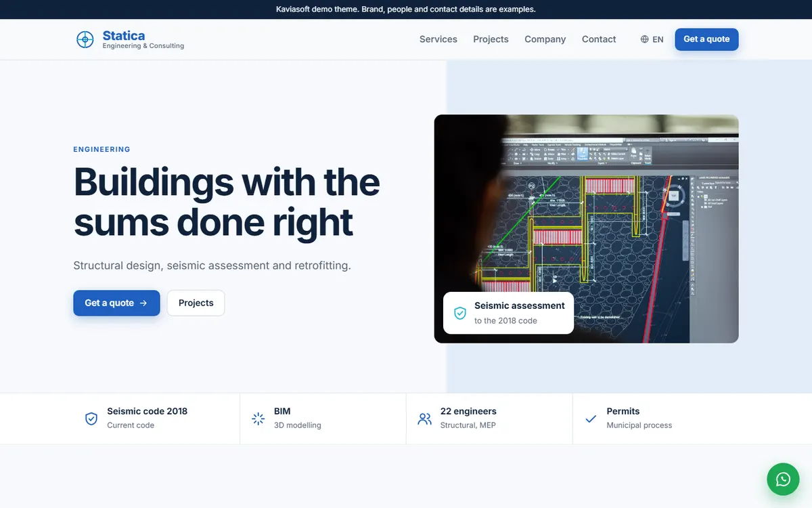
Task: Click the arrow in hero Get a quote button
Action: [143, 303]
